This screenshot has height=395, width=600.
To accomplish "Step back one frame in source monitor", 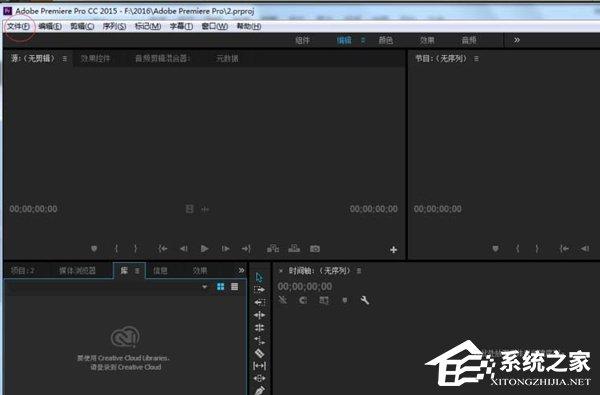I will pos(184,249).
